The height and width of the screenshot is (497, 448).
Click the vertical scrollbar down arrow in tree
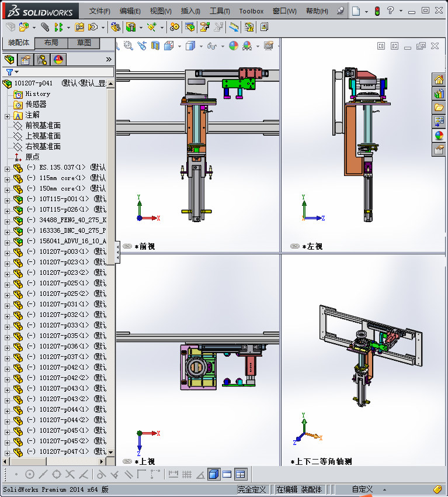110,453
